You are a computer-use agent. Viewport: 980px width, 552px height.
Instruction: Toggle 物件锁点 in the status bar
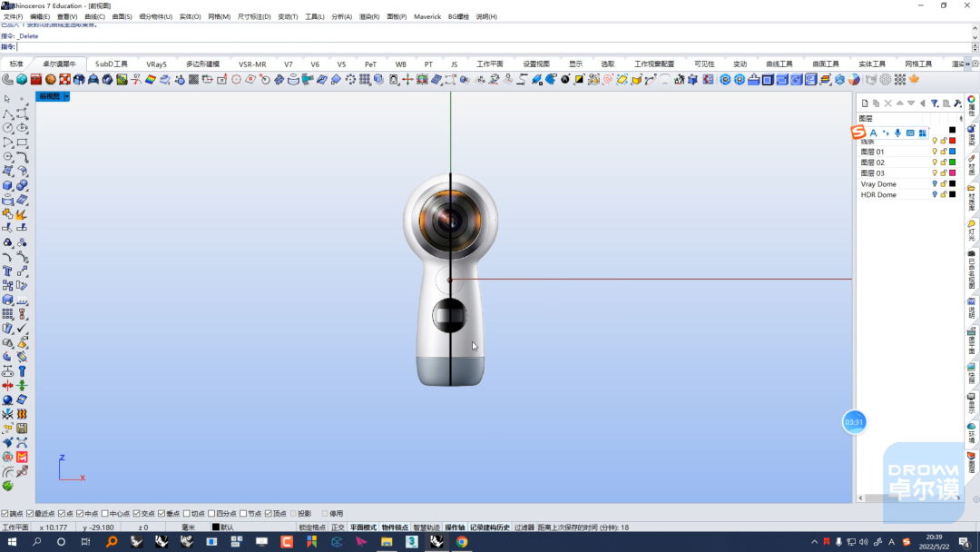click(395, 527)
